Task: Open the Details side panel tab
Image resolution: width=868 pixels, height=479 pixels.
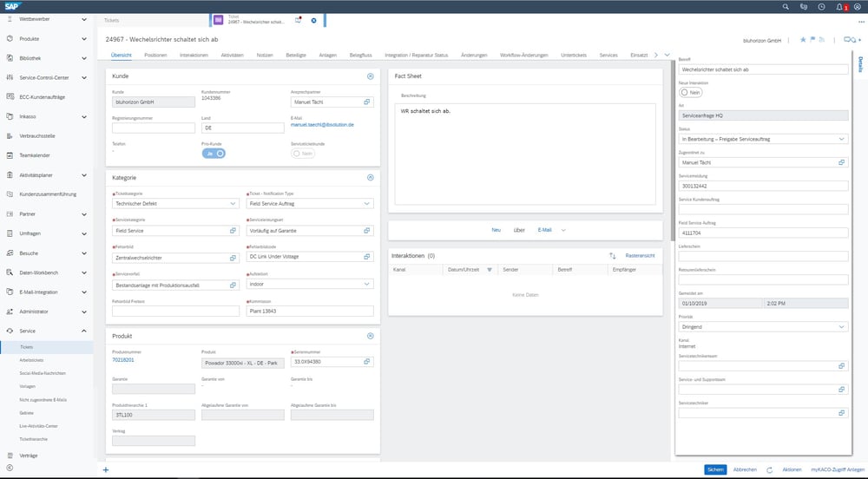Action: (860, 64)
